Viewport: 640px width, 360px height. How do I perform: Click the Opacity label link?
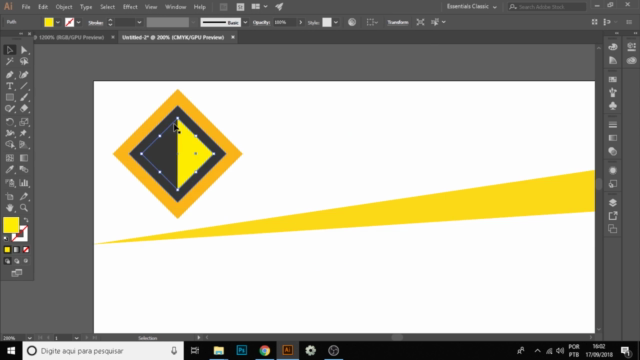(x=261, y=22)
